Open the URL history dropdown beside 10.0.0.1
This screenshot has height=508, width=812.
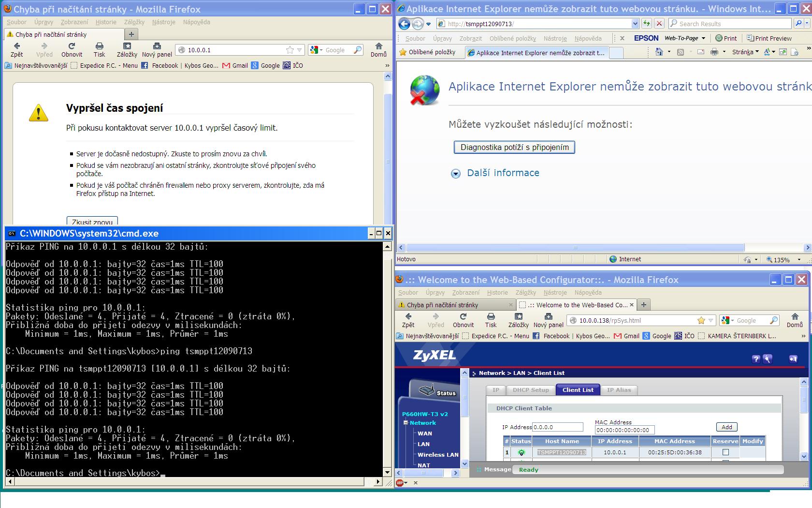(x=300, y=50)
